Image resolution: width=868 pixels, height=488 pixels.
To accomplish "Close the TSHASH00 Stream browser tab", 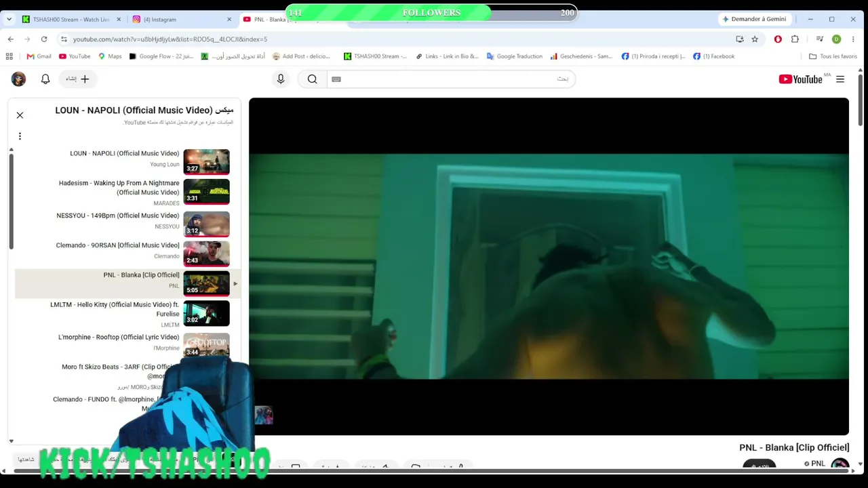I will point(119,20).
